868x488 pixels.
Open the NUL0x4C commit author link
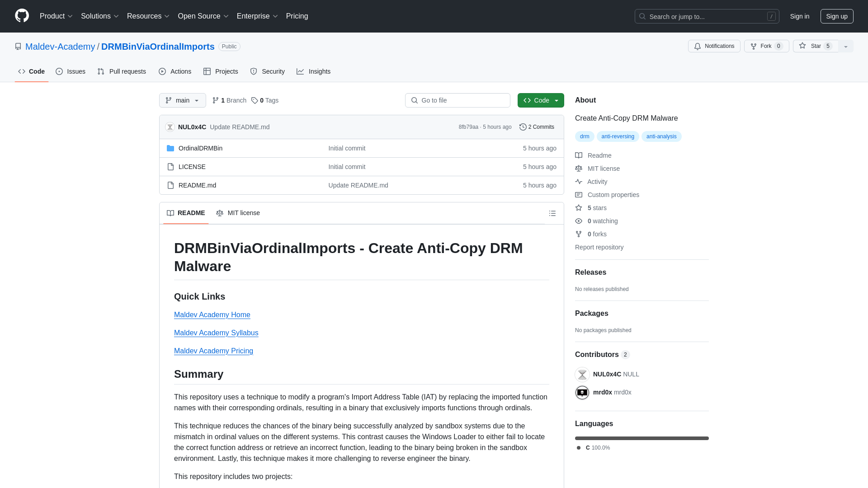pos(192,127)
